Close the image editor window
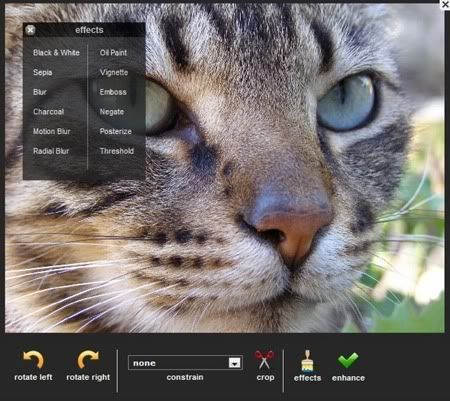 (445, 4)
